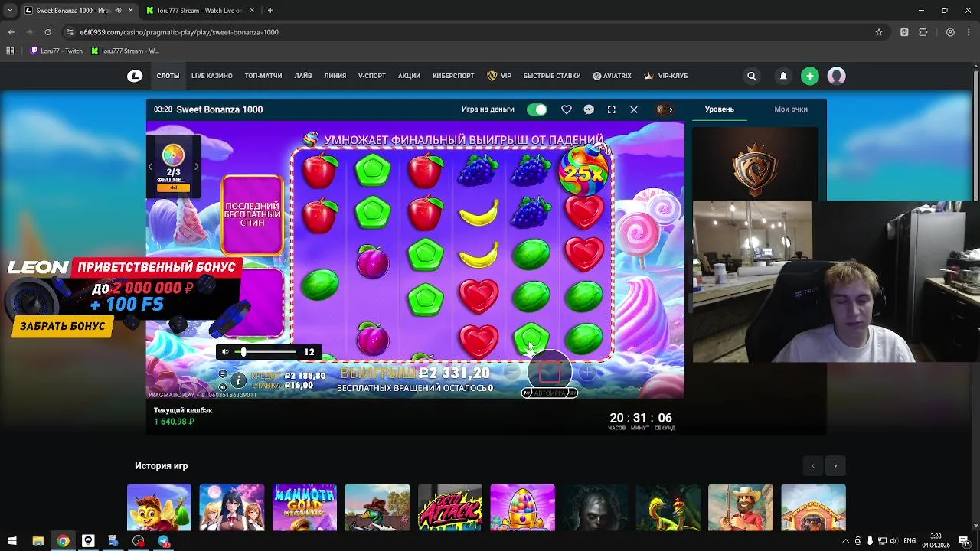Open the cowboy fisherman game thumbnail
Screen dimensions: 980x551
click(x=740, y=507)
